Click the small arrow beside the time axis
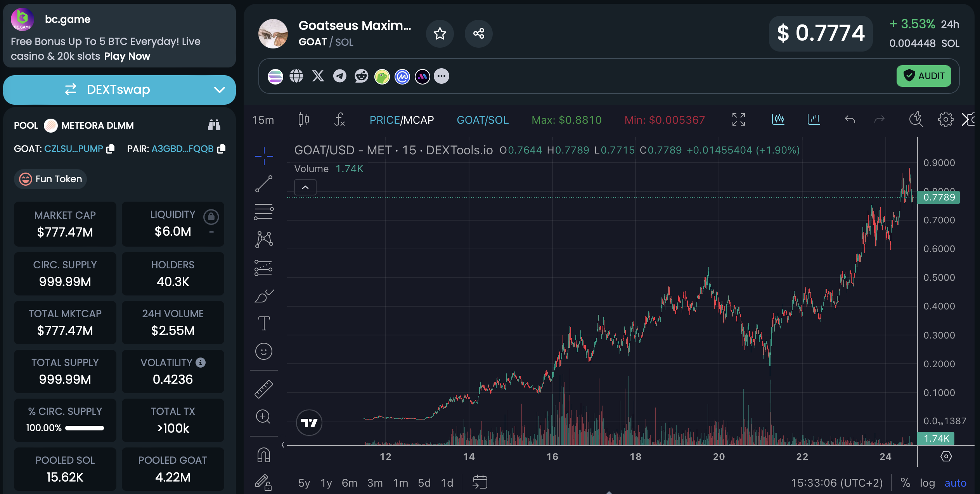Viewport: 980px width, 494px height. [x=283, y=445]
